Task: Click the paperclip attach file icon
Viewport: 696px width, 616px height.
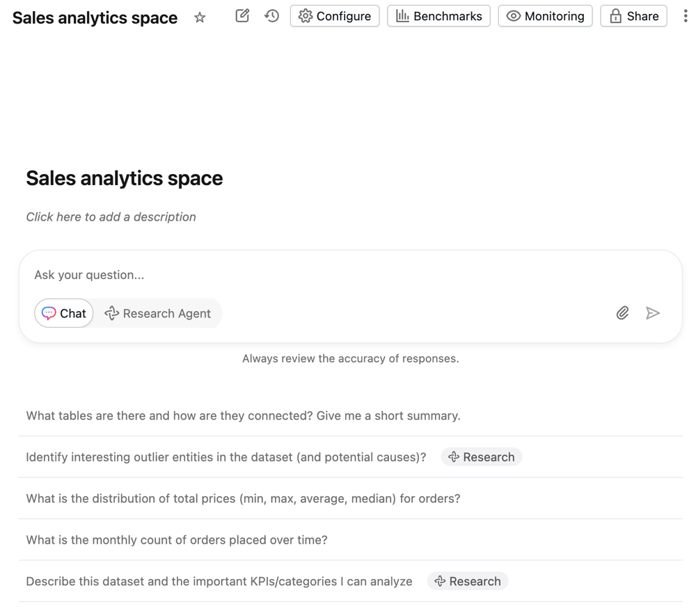Action: (x=622, y=313)
